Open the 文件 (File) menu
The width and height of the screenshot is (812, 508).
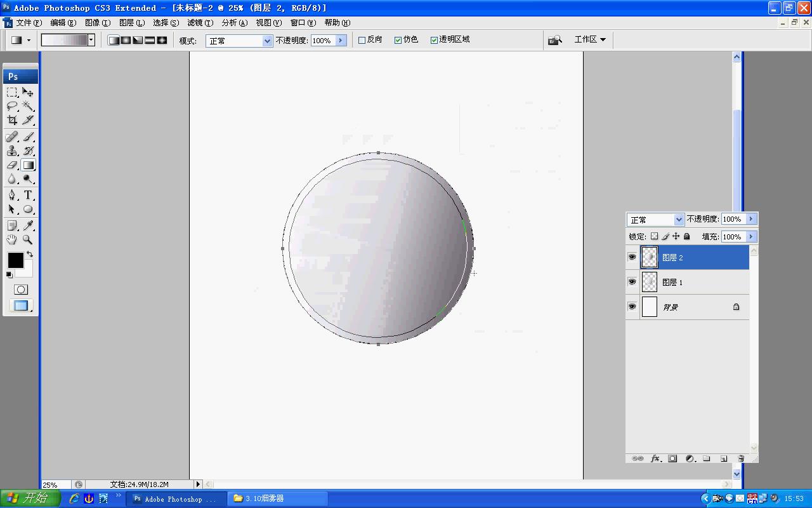coord(29,22)
